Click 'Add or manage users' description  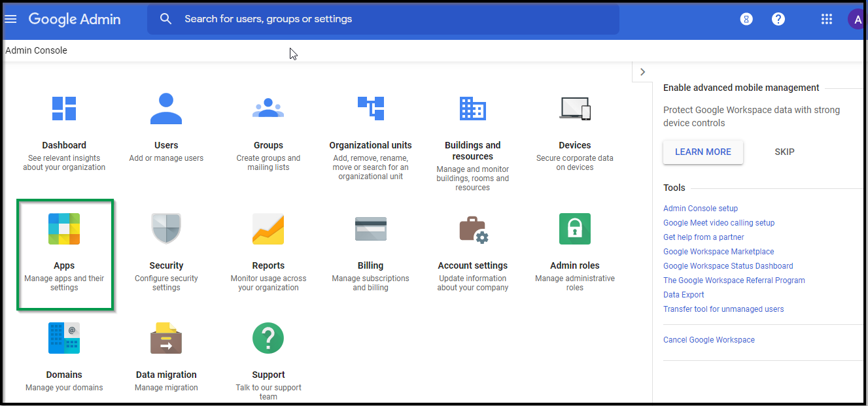click(x=166, y=158)
